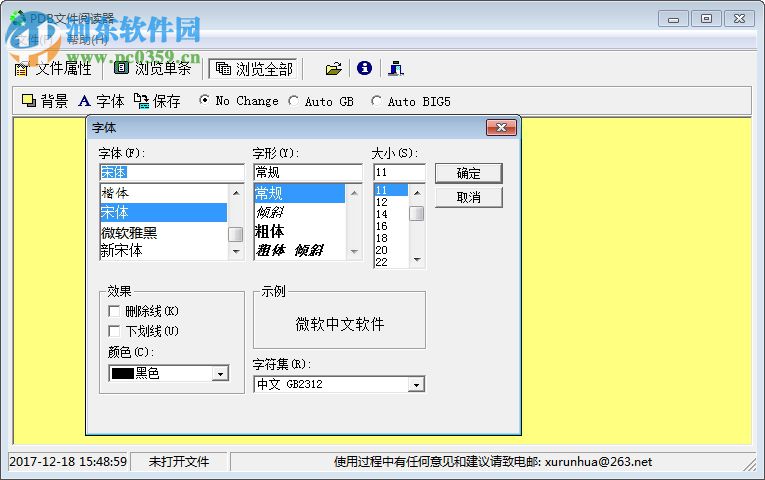Viewport: 765px width, 480px height.
Task: Click the 字形 style input field
Action: pyautogui.click(x=308, y=172)
